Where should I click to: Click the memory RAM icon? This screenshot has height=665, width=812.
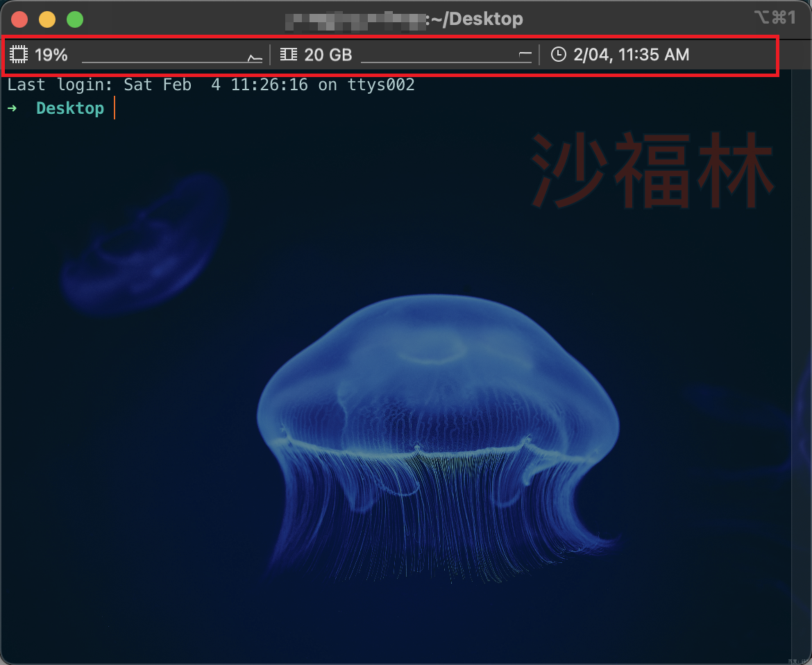[x=288, y=54]
